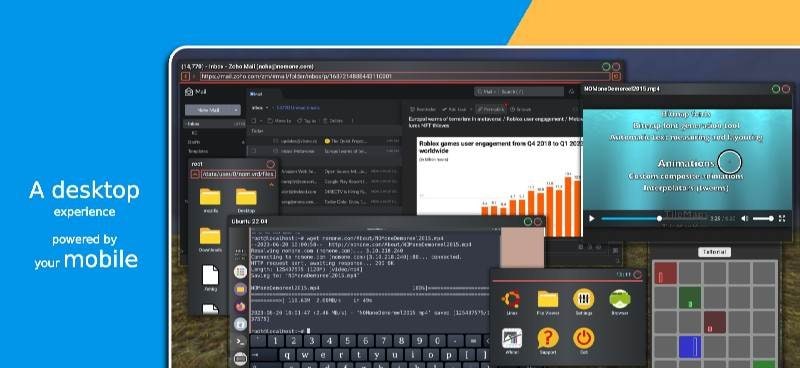Tap the p key on the on-screen keyboard
Image resolution: width=800 pixels, height=368 pixels.
tap(449, 355)
